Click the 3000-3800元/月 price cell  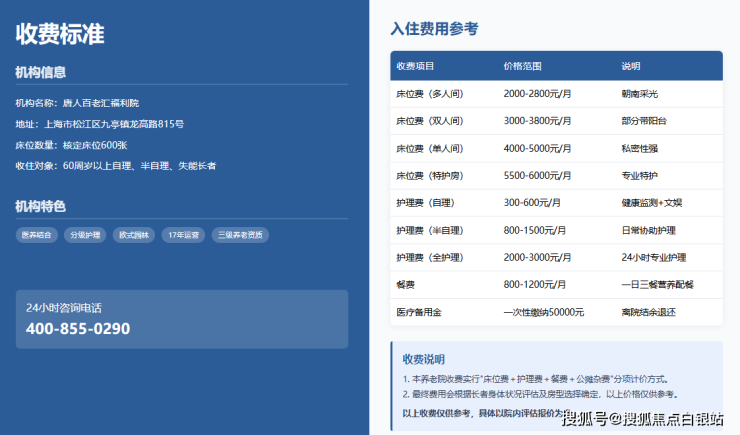point(537,121)
